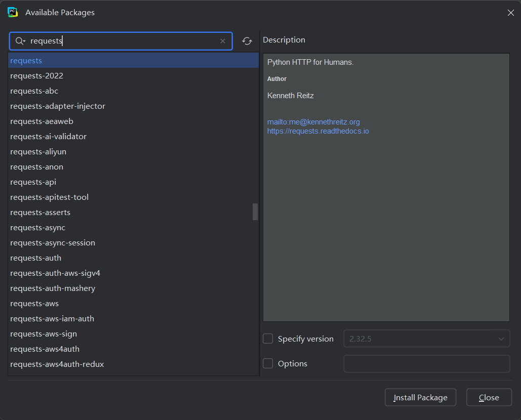Focus the requests search input field
521x420 pixels.
coord(121,41)
